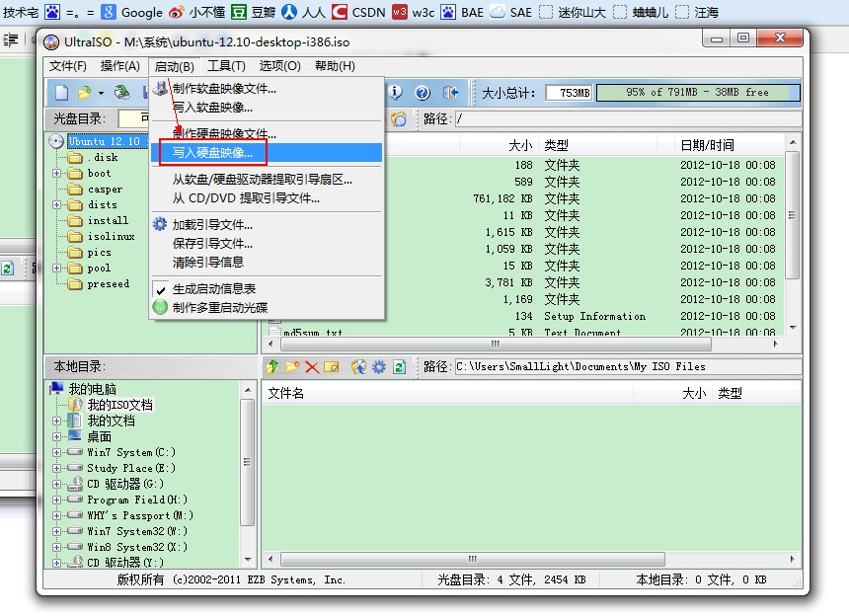Click the UltraISO title bar disc icon

(x=51, y=42)
